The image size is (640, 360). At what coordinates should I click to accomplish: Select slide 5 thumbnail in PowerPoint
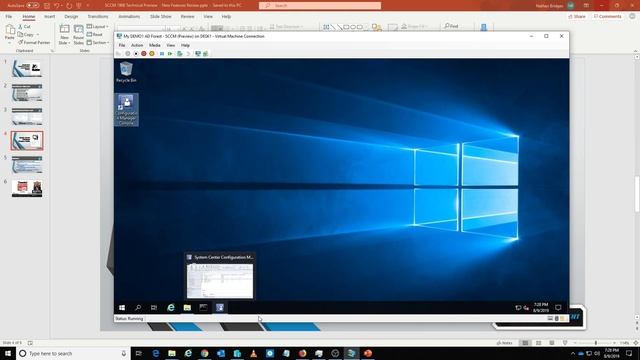pyautogui.click(x=27, y=165)
